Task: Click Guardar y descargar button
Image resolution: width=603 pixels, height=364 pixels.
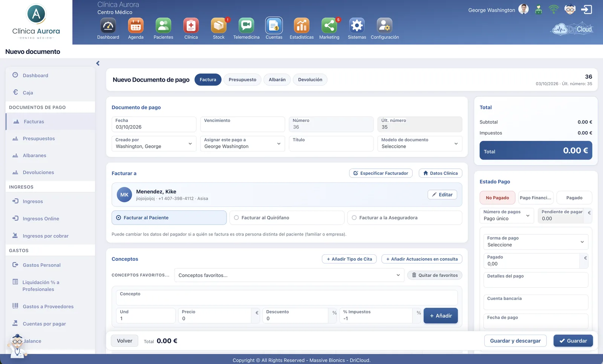Action: coord(515,341)
